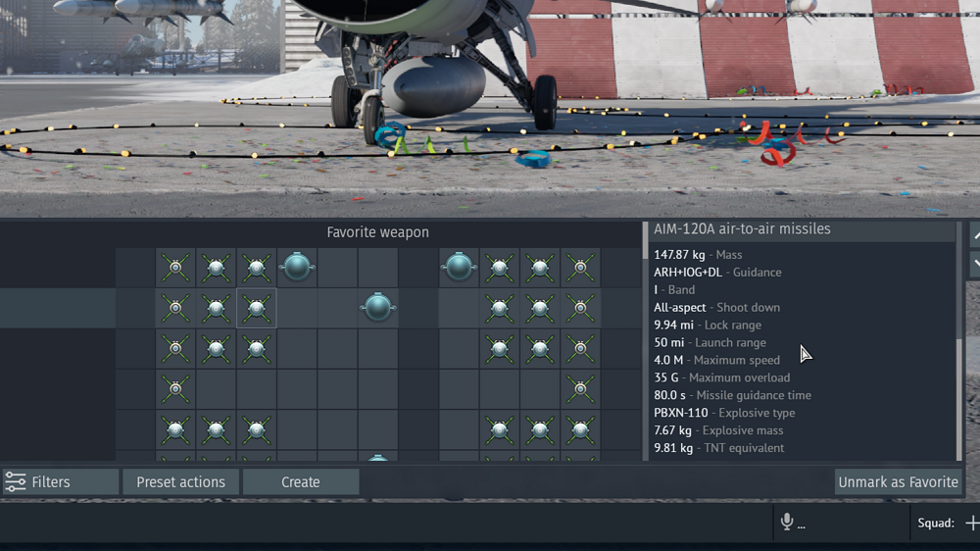Select second-from-right missile in fifth preset row

coord(539,429)
